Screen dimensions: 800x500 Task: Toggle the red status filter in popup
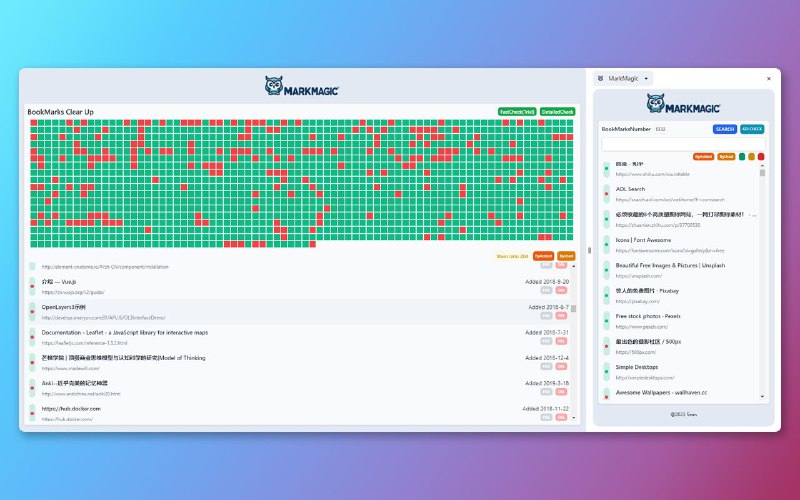point(761,156)
